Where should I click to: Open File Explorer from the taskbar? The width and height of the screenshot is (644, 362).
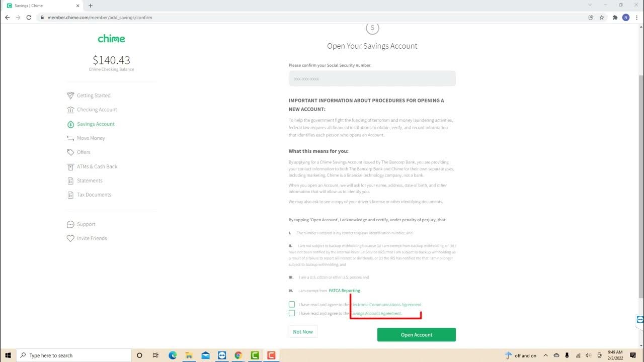point(189,355)
